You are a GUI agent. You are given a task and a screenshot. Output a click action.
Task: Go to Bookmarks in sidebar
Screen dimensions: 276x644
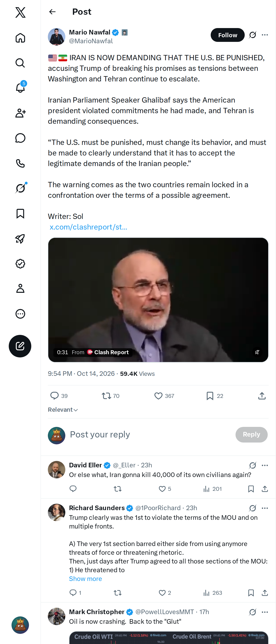[x=20, y=213]
